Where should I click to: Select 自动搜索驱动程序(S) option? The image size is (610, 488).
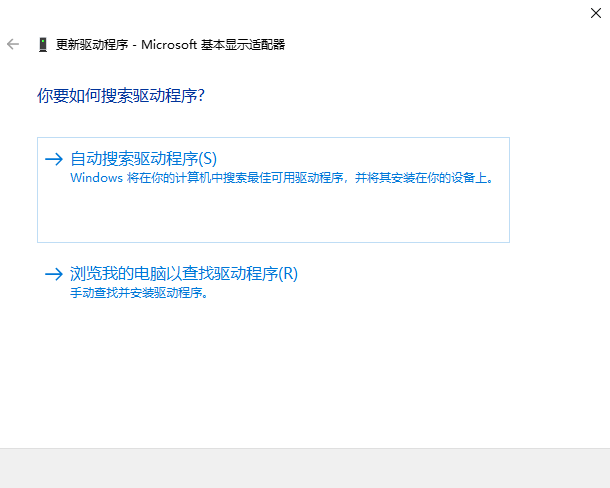tap(143, 158)
